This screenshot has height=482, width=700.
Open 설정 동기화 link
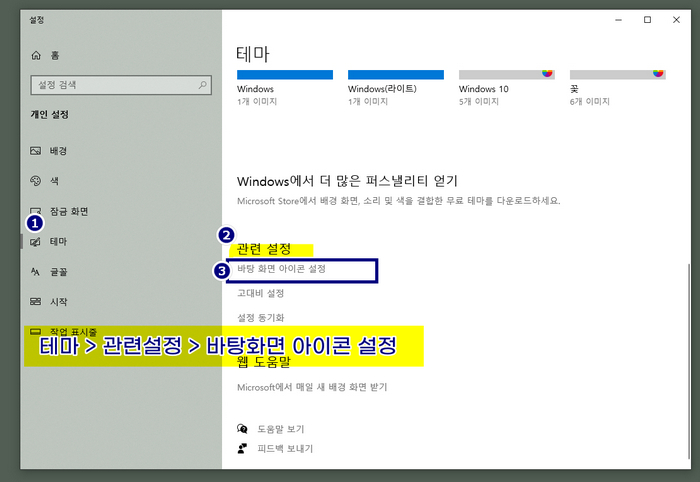pyautogui.click(x=260, y=318)
